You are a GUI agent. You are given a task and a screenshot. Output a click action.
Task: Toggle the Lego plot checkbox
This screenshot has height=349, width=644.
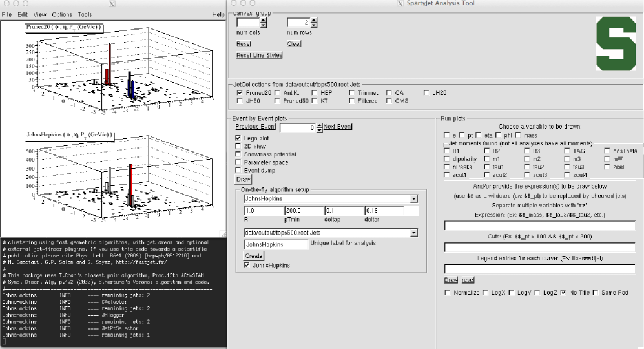pos(239,138)
